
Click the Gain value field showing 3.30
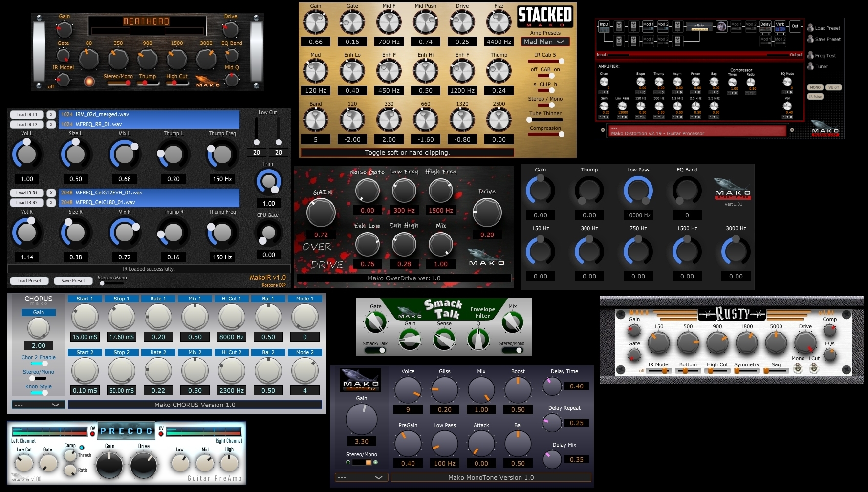(362, 441)
